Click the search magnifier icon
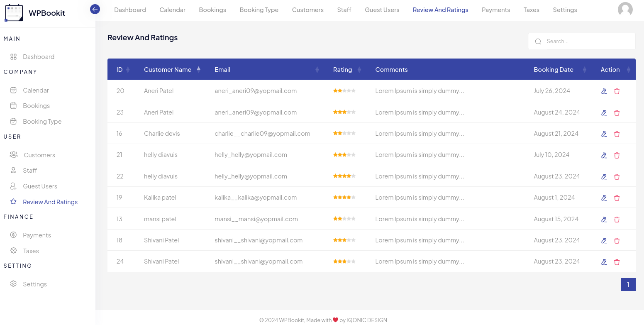Image resolution: width=644 pixels, height=325 pixels. pos(538,41)
